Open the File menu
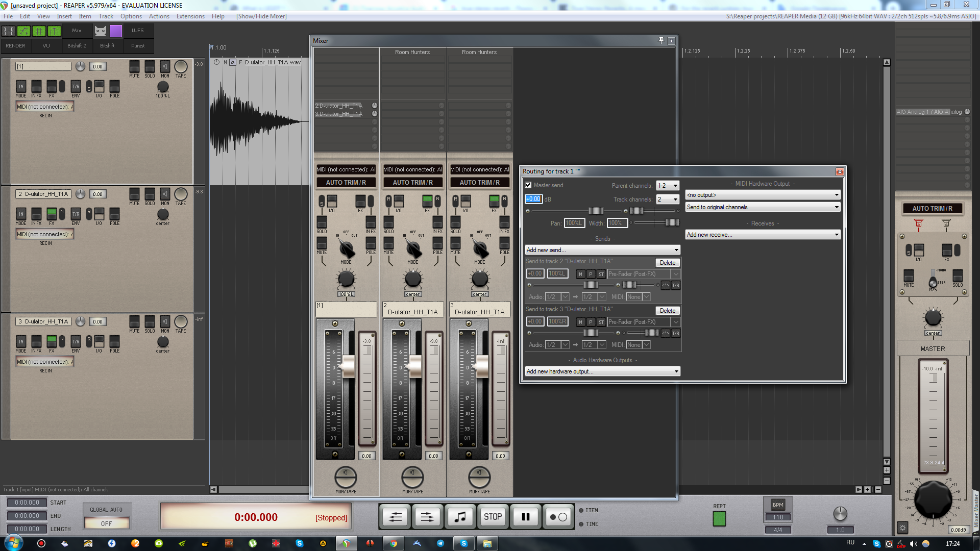The image size is (980, 551). tap(8, 16)
